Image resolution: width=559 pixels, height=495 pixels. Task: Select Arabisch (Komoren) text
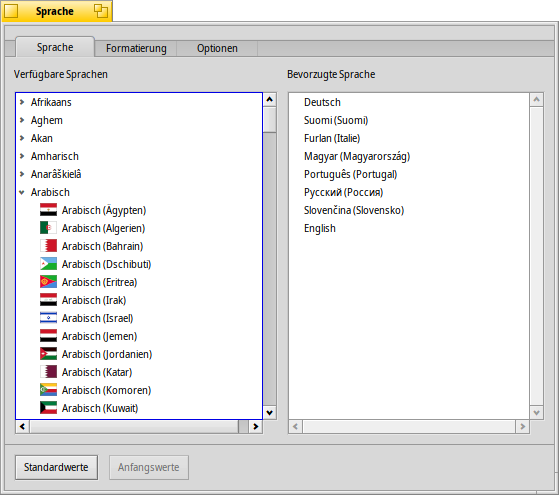tap(107, 391)
